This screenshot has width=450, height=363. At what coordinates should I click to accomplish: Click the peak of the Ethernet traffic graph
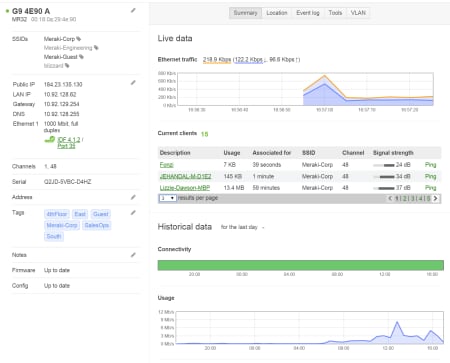click(x=324, y=76)
